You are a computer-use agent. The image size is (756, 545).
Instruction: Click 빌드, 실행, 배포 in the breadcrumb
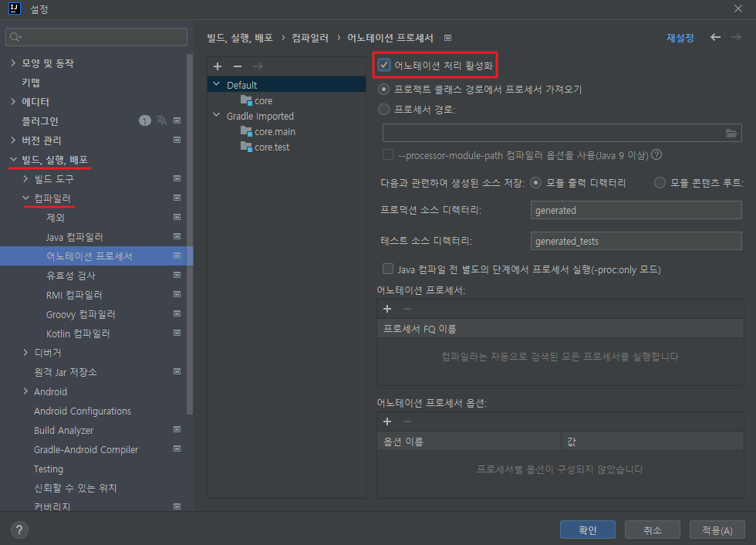(240, 38)
